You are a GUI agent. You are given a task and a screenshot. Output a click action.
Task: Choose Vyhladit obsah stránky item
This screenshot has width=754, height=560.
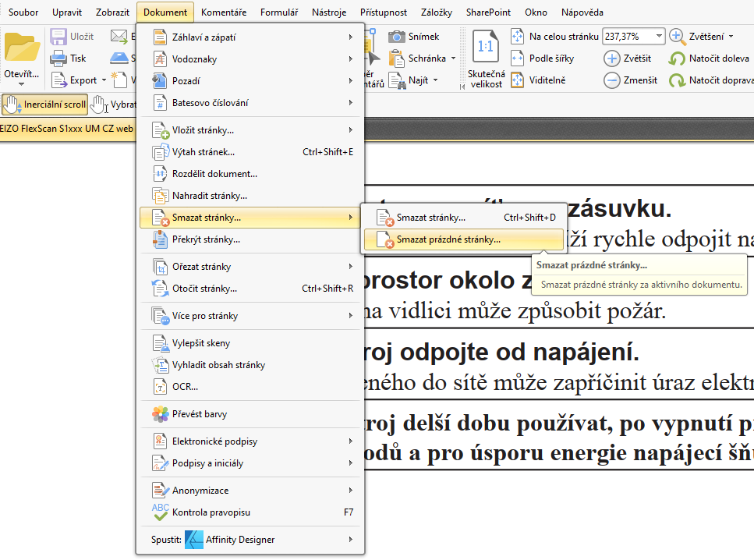click(x=250, y=365)
